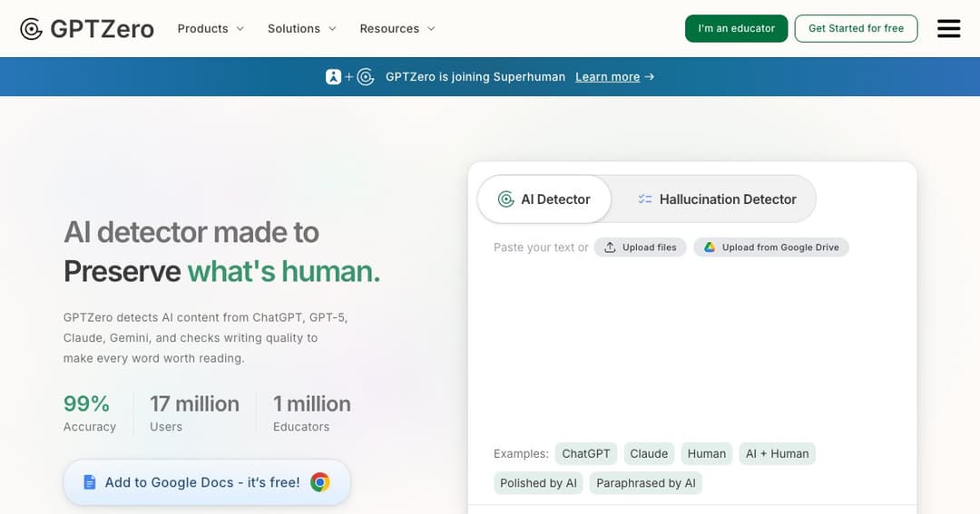Click Add to Google Docs button
980x514 pixels.
pyautogui.click(x=207, y=482)
